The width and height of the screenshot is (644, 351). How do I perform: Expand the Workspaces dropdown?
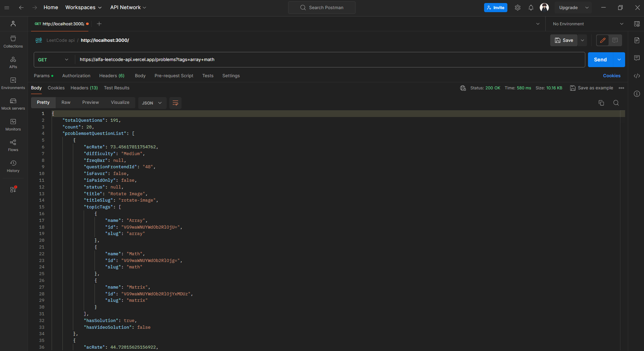pos(83,7)
